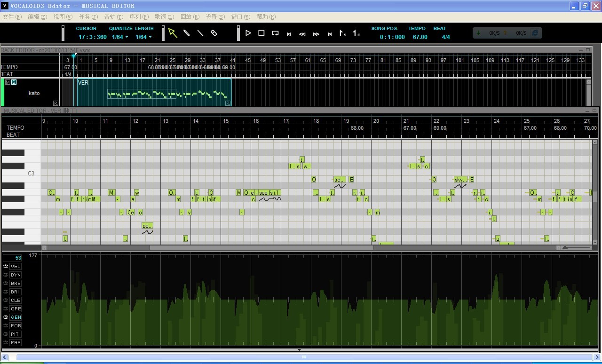The height and width of the screenshot is (364, 602).
Task: Select the OPE control parameter
Action: [x=16, y=309]
